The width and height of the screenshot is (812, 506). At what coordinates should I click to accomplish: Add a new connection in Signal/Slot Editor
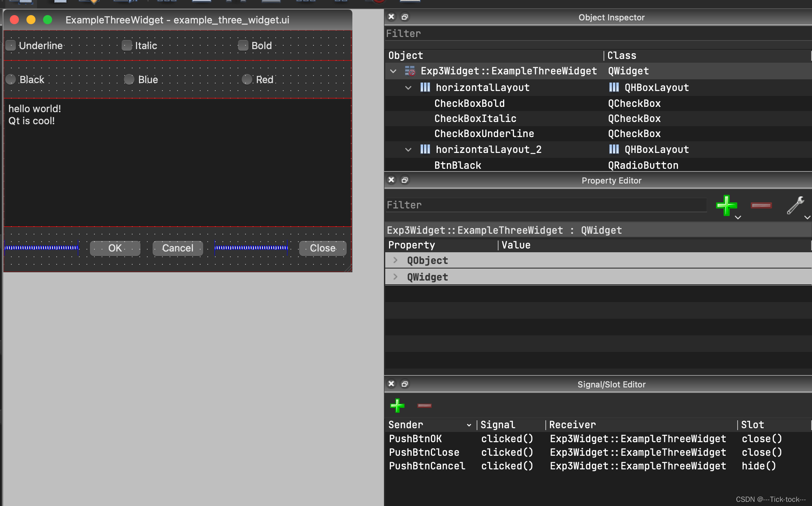tap(397, 406)
